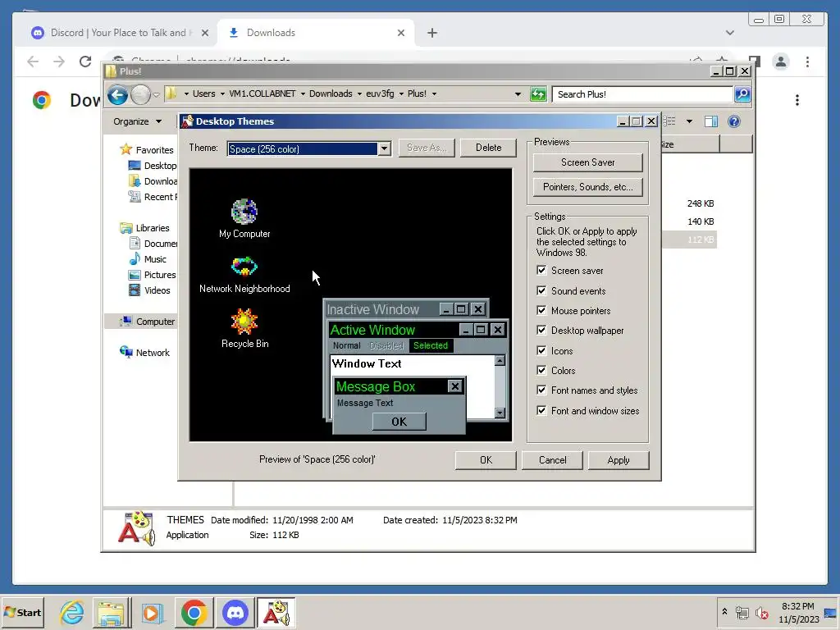
Task: Click the taskbar clock
Action: coord(798,613)
